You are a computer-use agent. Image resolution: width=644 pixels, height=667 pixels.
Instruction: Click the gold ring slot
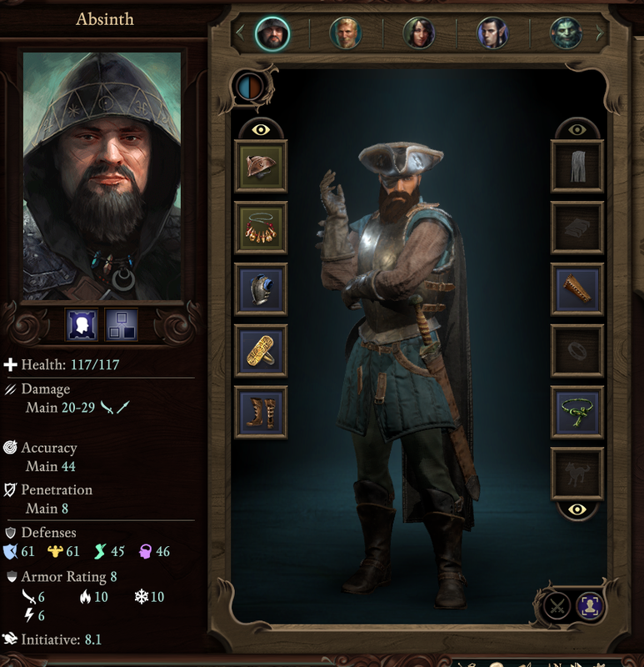(x=261, y=351)
